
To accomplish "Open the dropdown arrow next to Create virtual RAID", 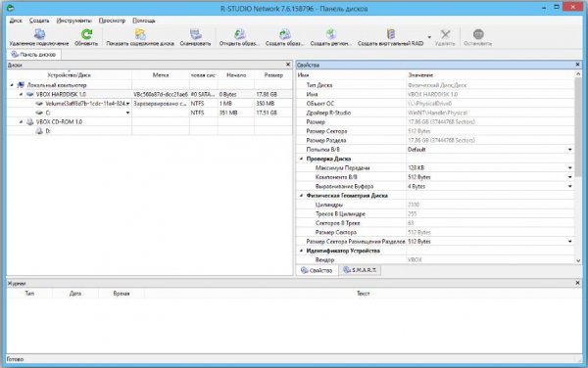I will point(429,37).
